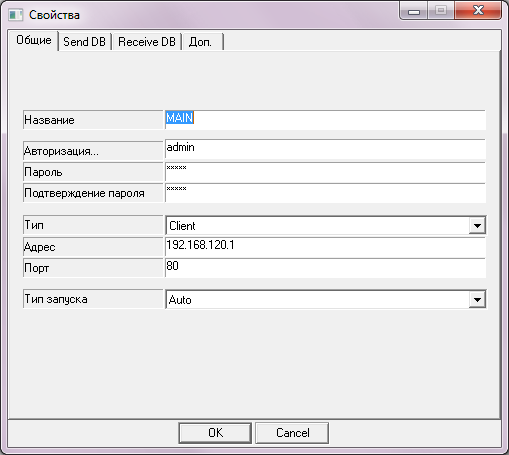Expand the Тип запуска dropdown arrow
The width and height of the screenshot is (509, 455).
pyautogui.click(x=477, y=299)
